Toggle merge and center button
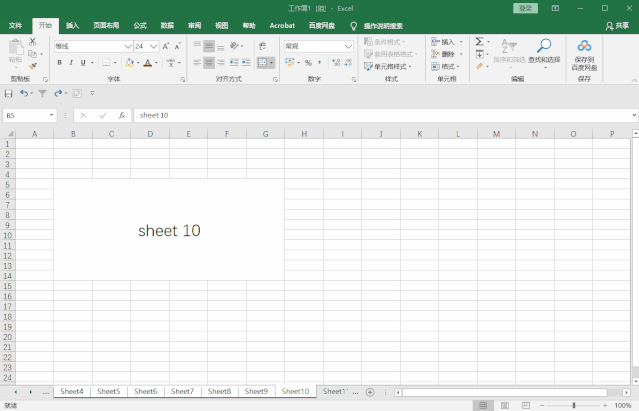 [x=262, y=63]
